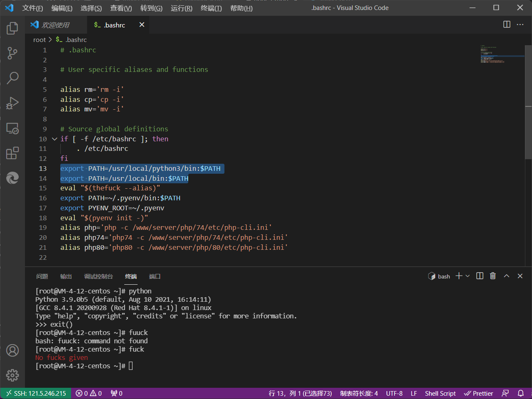Viewport: 532px width, 399px height.
Task: Open the Accounts menu icon
Action: pos(12,350)
